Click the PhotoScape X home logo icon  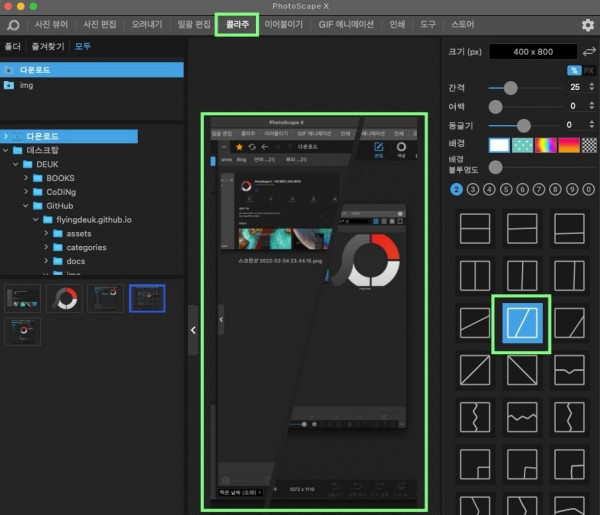point(13,25)
